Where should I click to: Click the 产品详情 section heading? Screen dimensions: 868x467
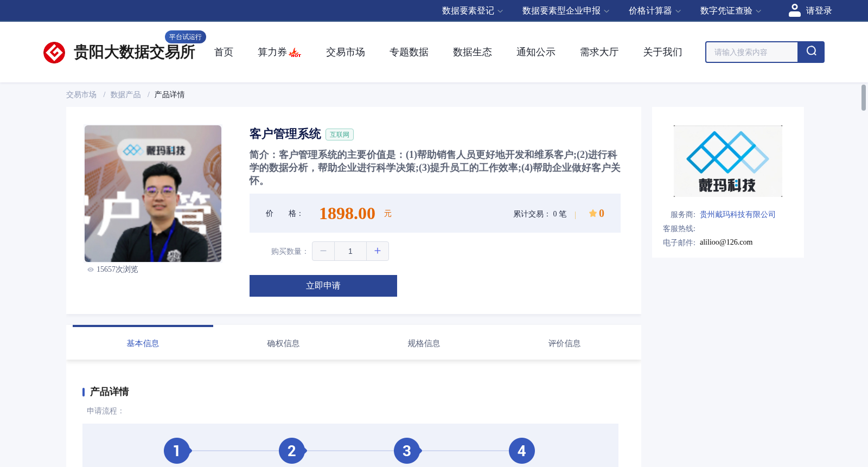pyautogui.click(x=109, y=392)
